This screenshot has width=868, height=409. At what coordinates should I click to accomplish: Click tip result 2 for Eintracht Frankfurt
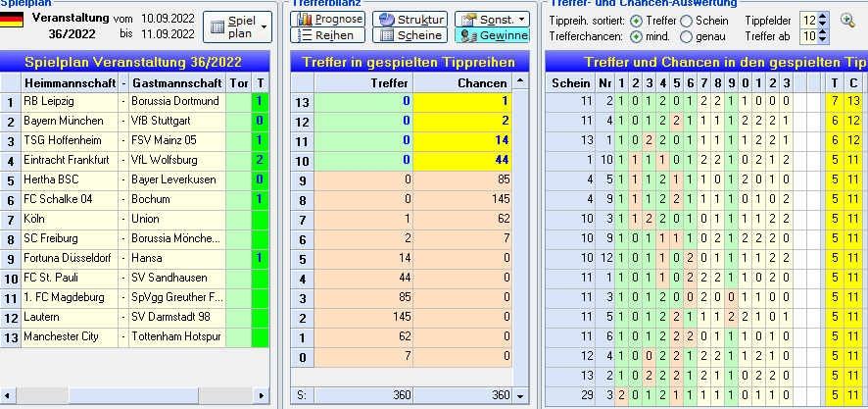261,160
